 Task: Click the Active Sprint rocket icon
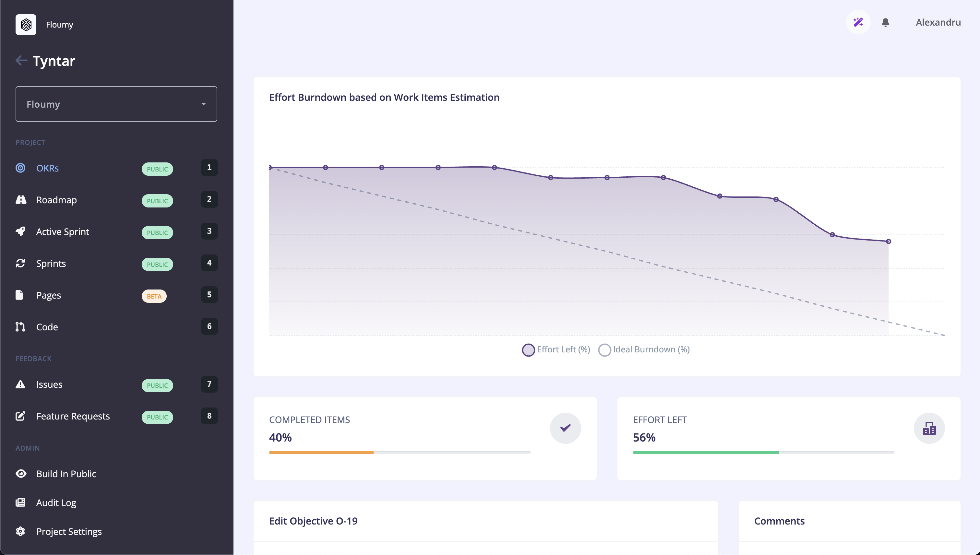point(20,231)
